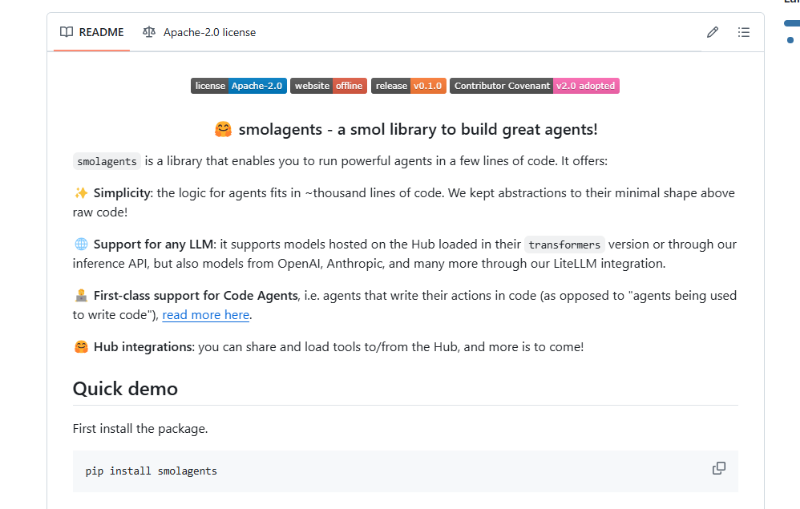Click the smolagents title heading
The height and width of the screenshot is (509, 800).
(406, 130)
